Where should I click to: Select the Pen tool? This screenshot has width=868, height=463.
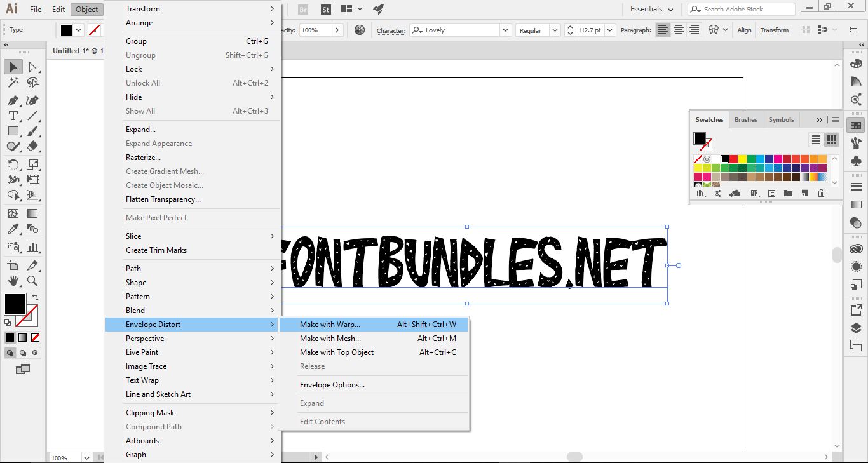pyautogui.click(x=13, y=100)
